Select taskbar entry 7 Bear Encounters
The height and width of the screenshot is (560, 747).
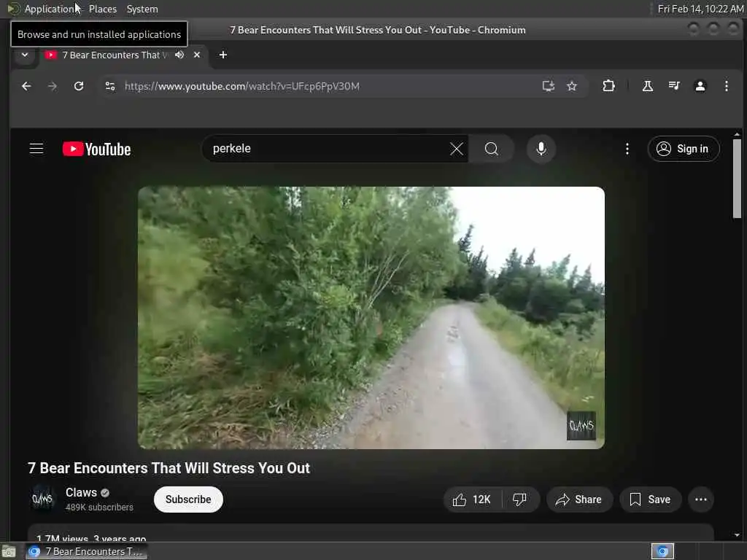(87, 551)
